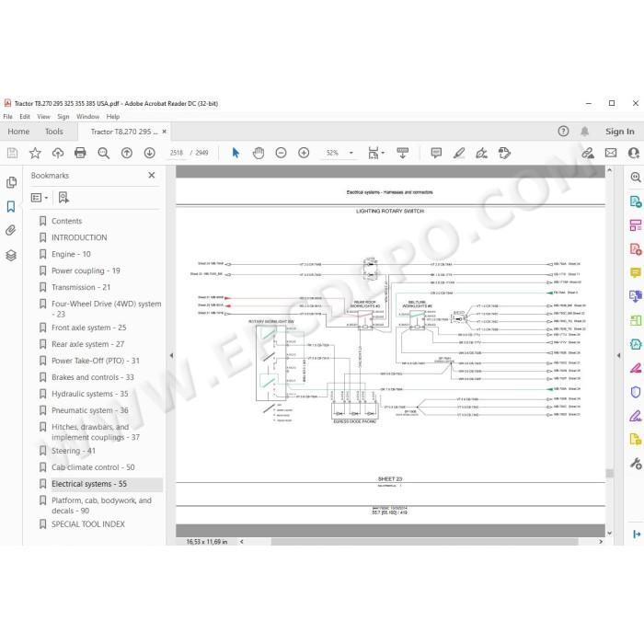The image size is (644, 644).
Task: Click the zoom percentage field
Action: coord(332,153)
